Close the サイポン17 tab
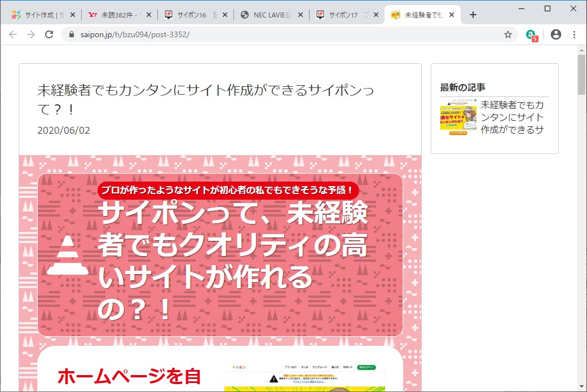Screen dimensions: 587x392 (x=376, y=15)
